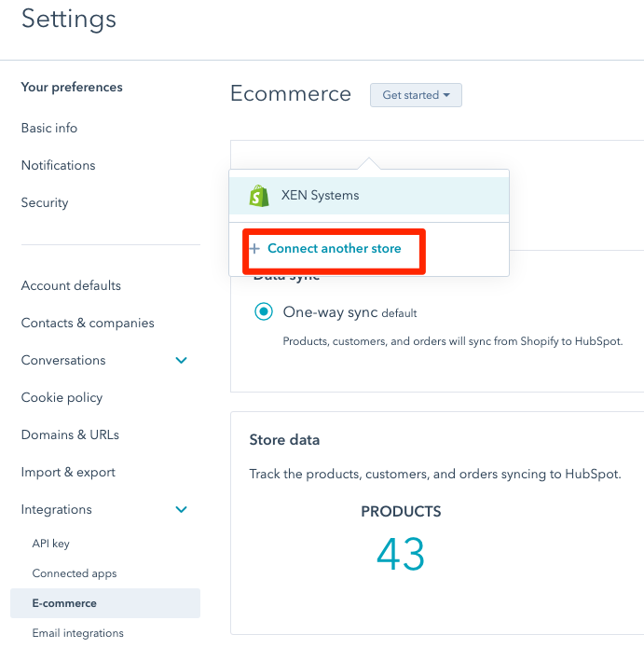Click the 43 products count
Viewport: 644px width, 648px height.
pyautogui.click(x=401, y=555)
